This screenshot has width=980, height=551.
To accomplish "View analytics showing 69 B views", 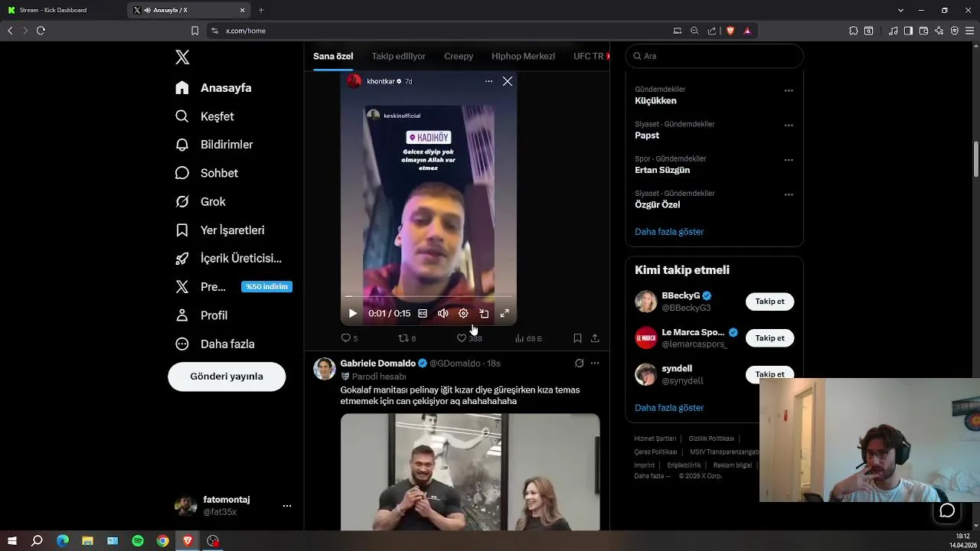I will pyautogui.click(x=528, y=337).
